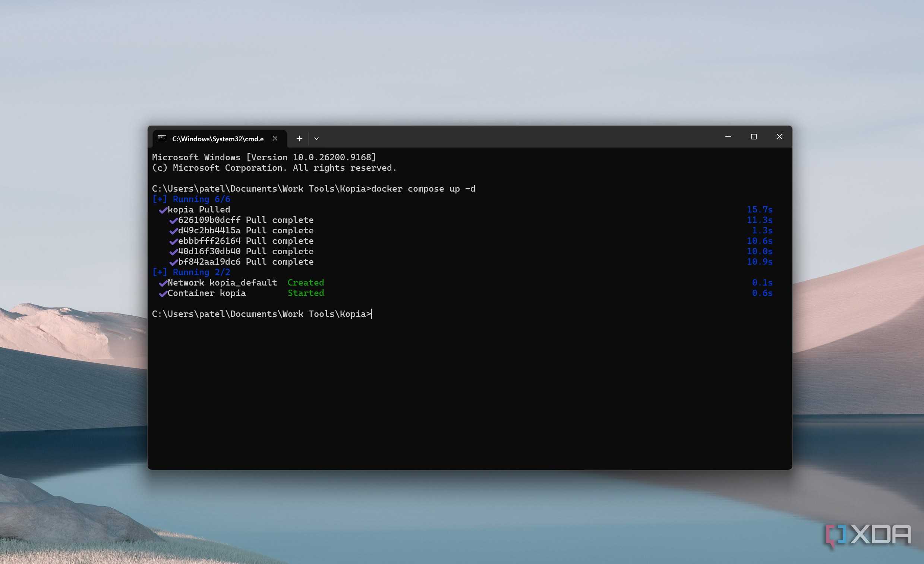Image resolution: width=924 pixels, height=564 pixels.
Task: Expand the new tab profile dropdown chevron
Action: coord(316,138)
